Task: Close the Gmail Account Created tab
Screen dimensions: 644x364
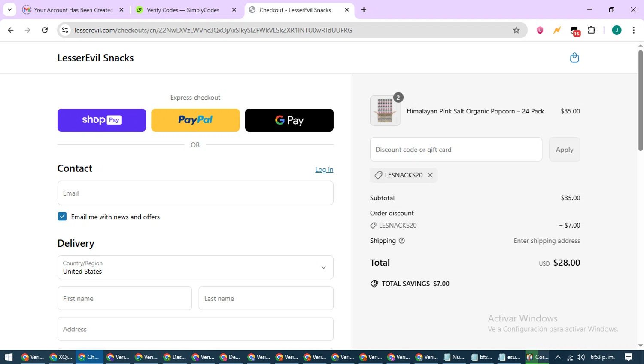Action: point(122,10)
